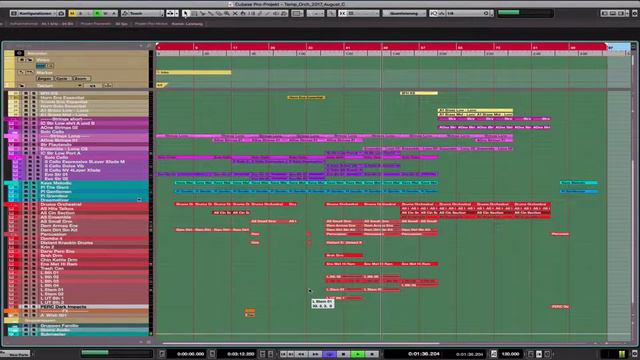The image size is (640, 360).
Task: Open the Konfigurationen workspace dropdown
Action: point(37,13)
